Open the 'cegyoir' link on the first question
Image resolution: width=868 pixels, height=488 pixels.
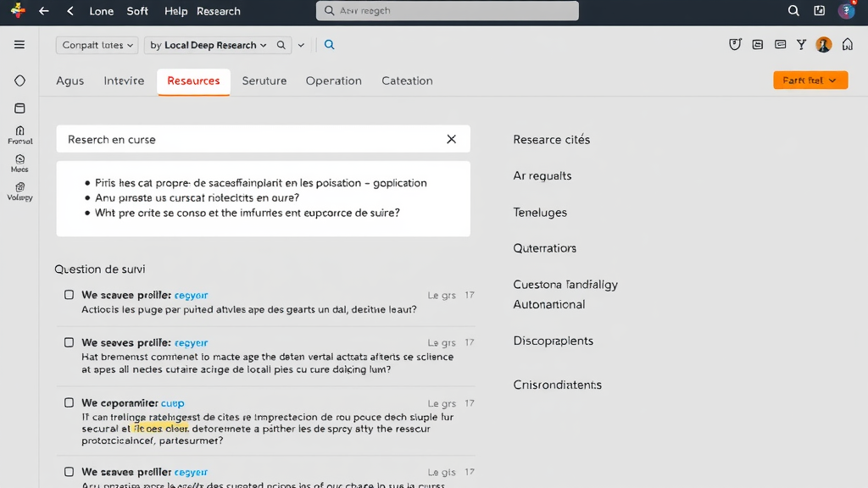191,295
